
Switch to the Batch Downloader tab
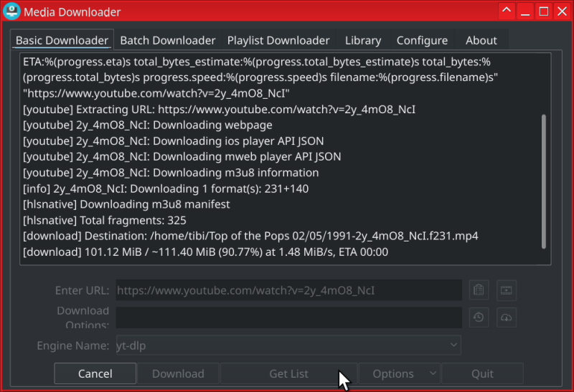click(168, 40)
